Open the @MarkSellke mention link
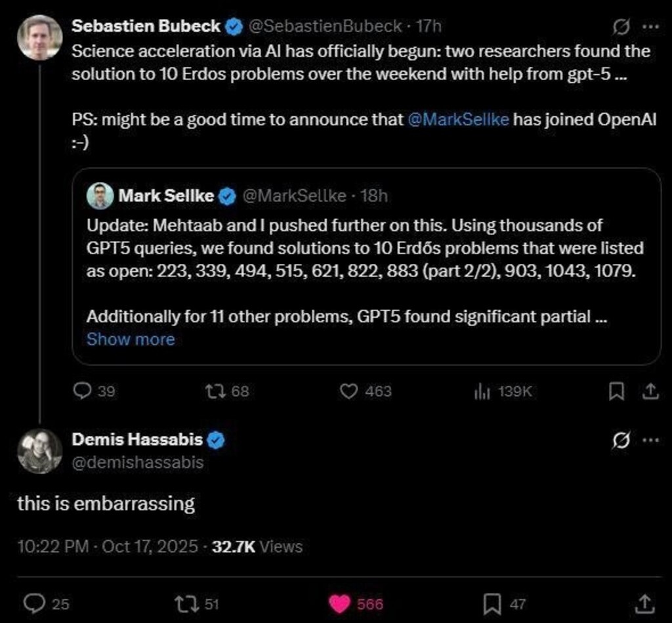672x623 pixels. click(x=458, y=121)
